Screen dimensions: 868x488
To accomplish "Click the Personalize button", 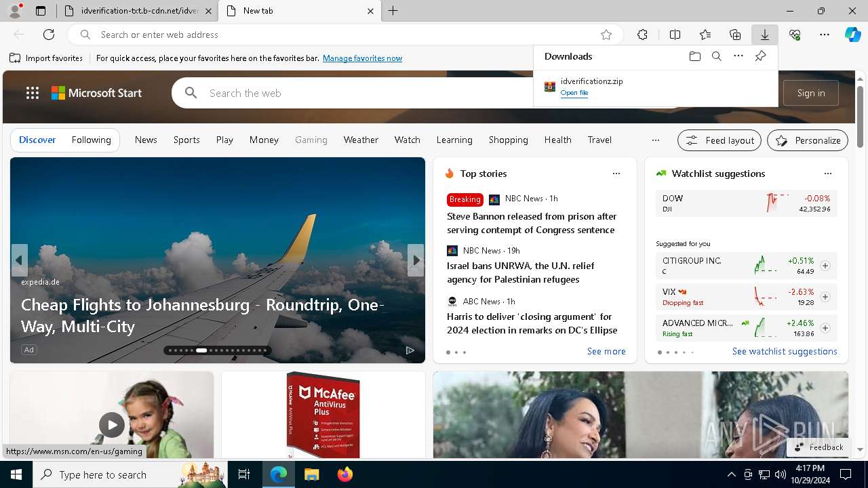I will click(x=808, y=140).
